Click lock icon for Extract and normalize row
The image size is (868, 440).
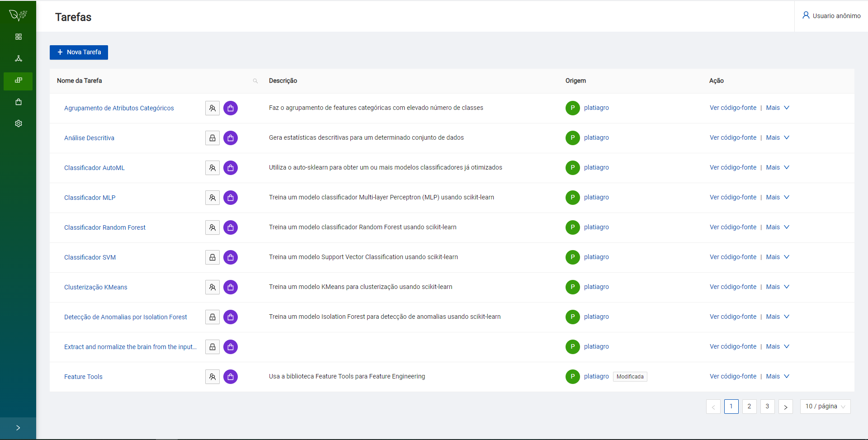click(x=212, y=347)
